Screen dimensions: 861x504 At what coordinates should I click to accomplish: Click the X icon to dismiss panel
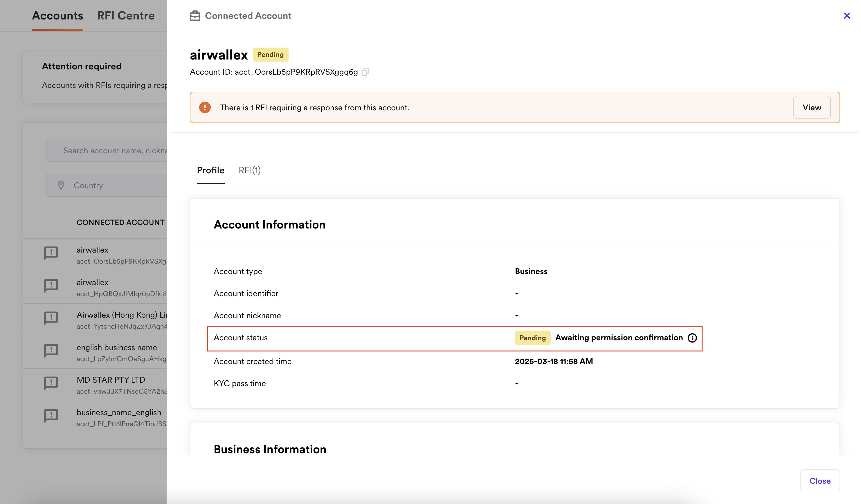(x=847, y=16)
